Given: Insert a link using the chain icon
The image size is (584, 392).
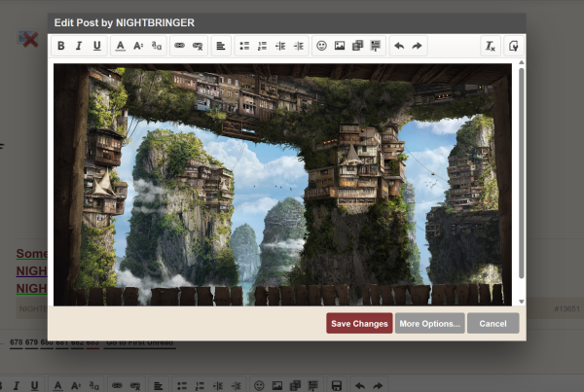Looking at the screenshot, I should (x=180, y=46).
